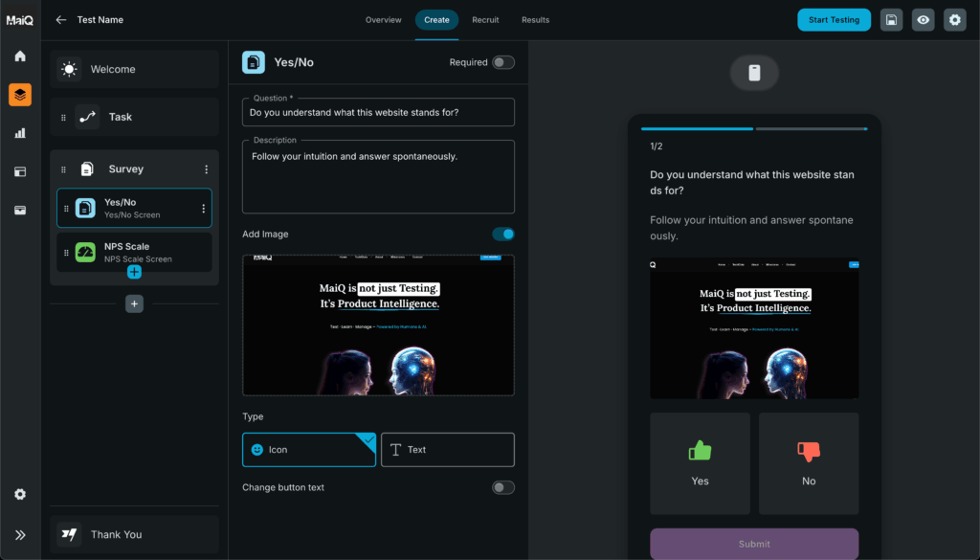Switch to the Recruit tab
This screenshot has width=980, height=560.
[485, 20]
